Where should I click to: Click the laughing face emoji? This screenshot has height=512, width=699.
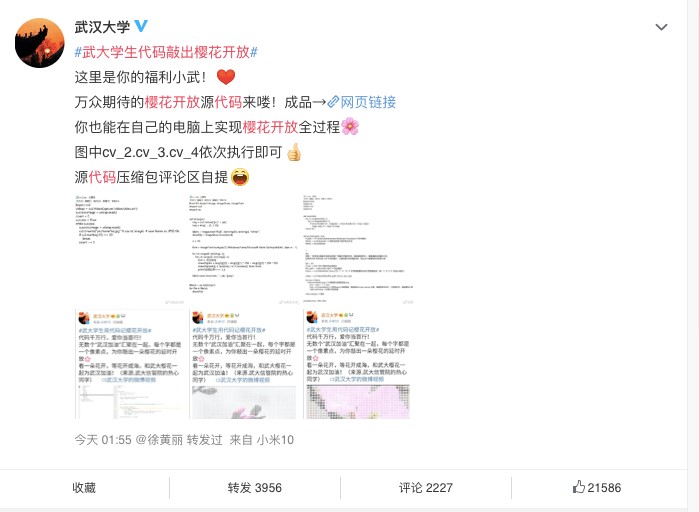[x=240, y=177]
